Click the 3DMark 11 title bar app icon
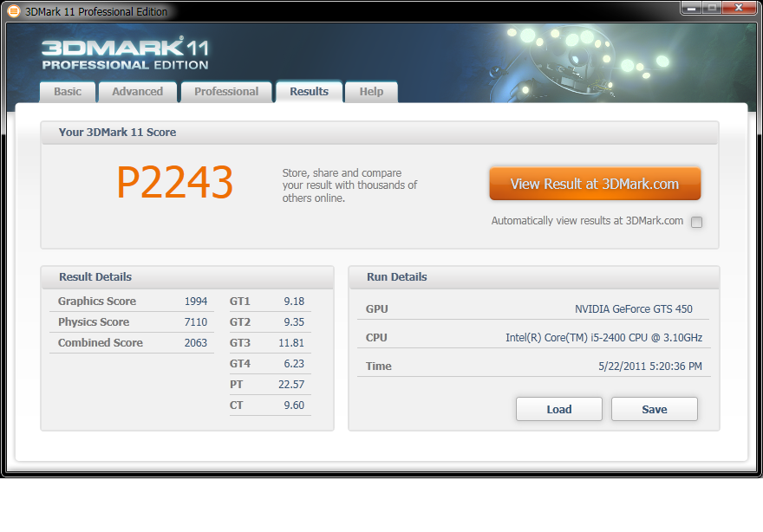Image resolution: width=763 pixels, height=532 pixels. click(x=14, y=11)
